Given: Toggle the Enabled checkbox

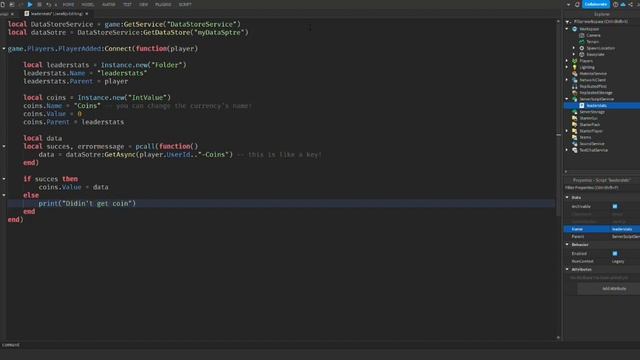Looking at the screenshot, I should 615,253.
